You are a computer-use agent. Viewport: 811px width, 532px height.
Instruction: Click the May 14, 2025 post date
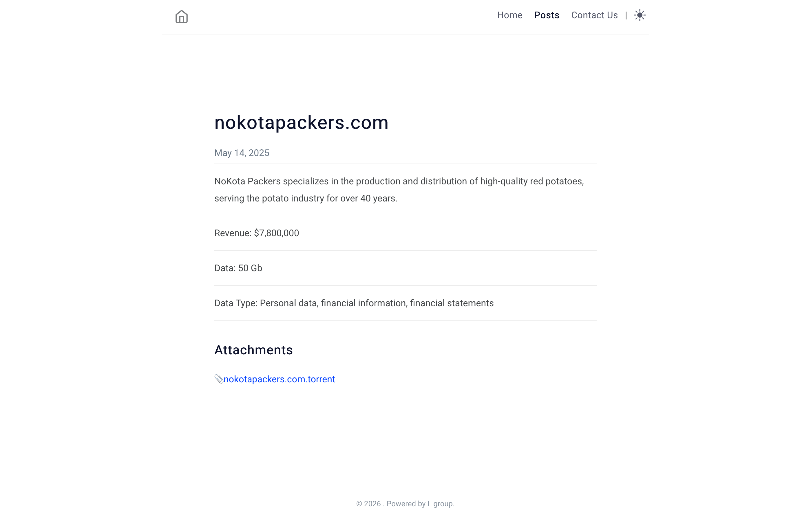242,153
